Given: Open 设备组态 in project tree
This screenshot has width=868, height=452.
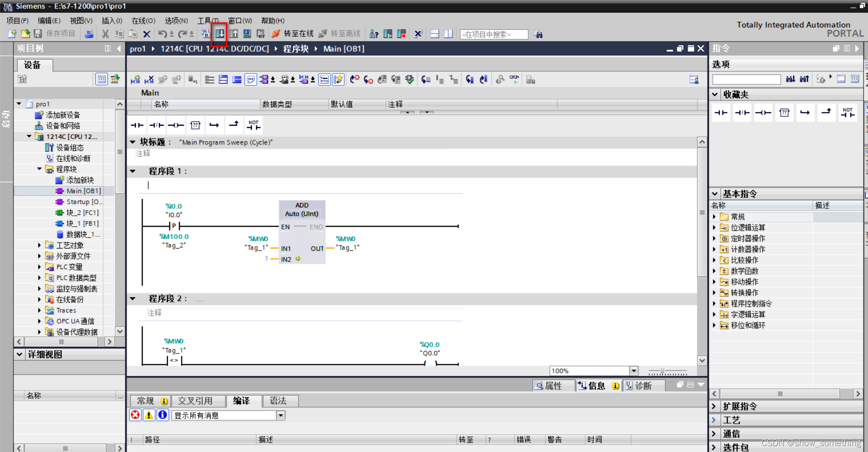Looking at the screenshot, I should (x=70, y=147).
